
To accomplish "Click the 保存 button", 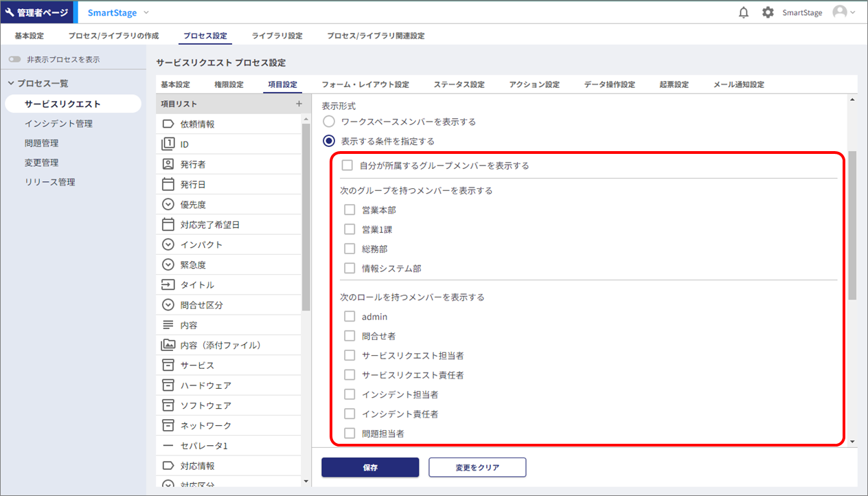I will (370, 467).
